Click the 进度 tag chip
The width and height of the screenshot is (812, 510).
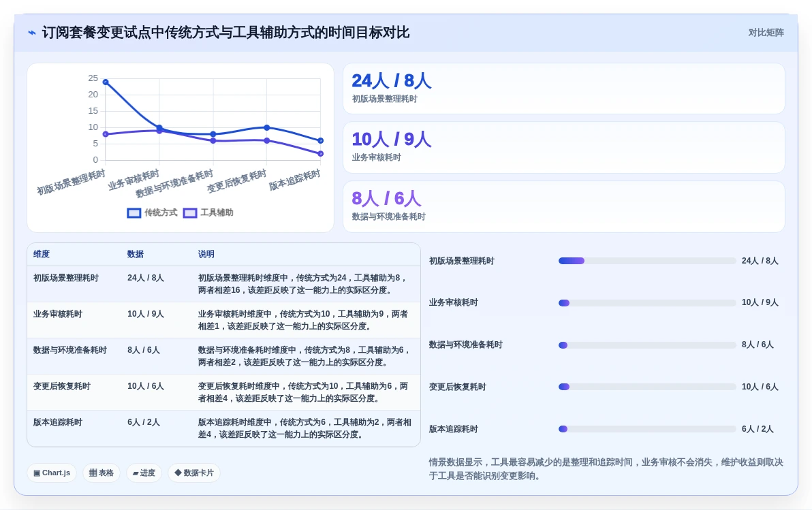144,473
